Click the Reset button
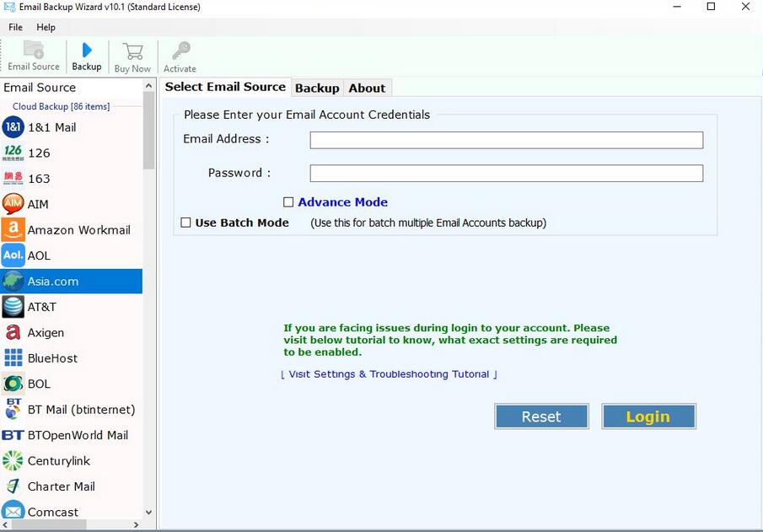Viewport: 763px width, 532px height. click(x=541, y=416)
